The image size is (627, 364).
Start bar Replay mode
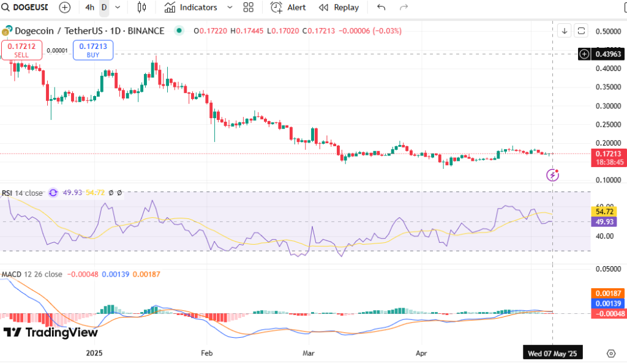[x=339, y=7]
